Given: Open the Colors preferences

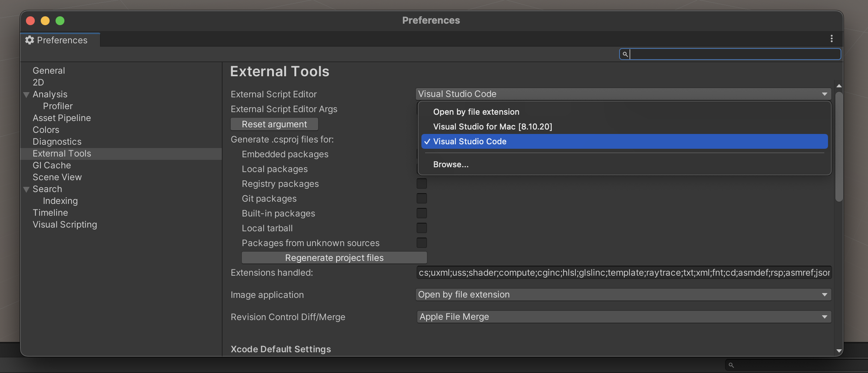Looking at the screenshot, I should point(46,130).
